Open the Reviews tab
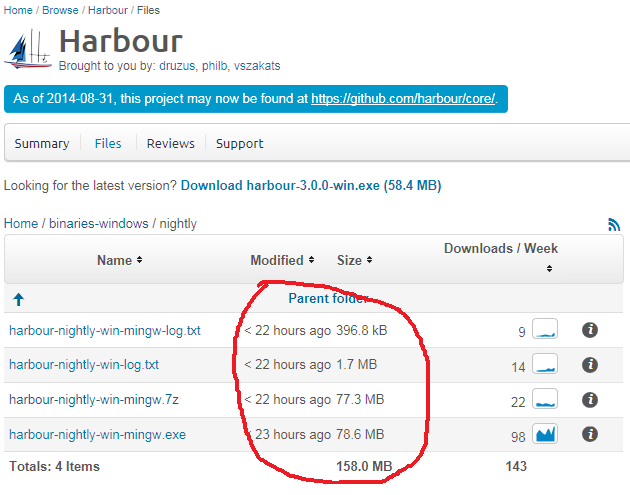The width and height of the screenshot is (630, 495). (x=170, y=143)
